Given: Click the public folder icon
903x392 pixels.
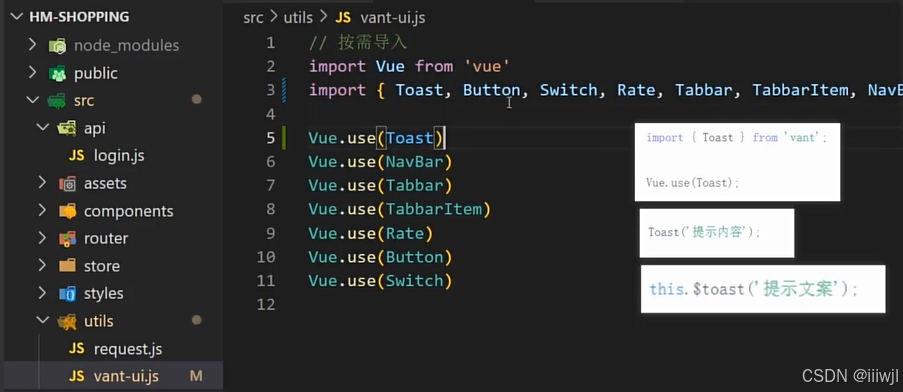Looking at the screenshot, I should point(57,73).
